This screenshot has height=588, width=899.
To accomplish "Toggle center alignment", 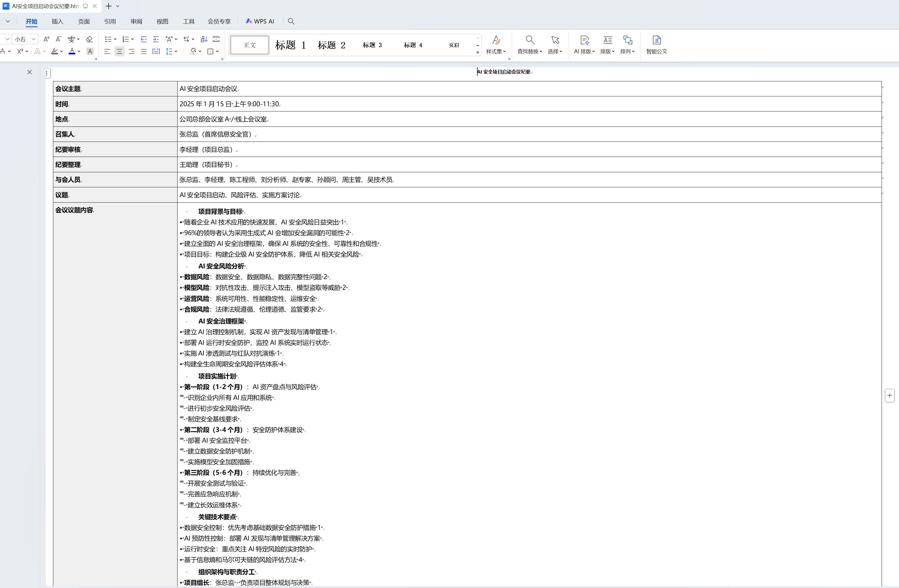I will tap(119, 51).
